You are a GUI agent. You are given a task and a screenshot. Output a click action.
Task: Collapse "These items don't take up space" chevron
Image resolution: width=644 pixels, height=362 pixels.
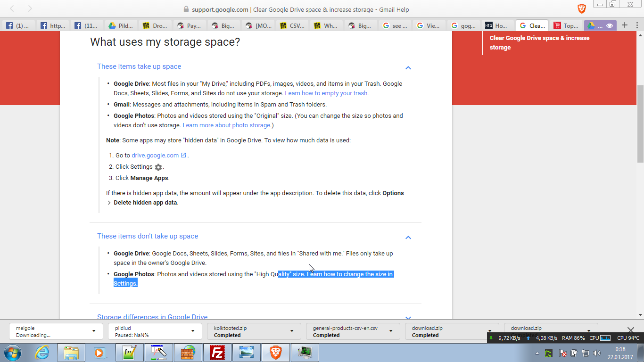coord(408,237)
